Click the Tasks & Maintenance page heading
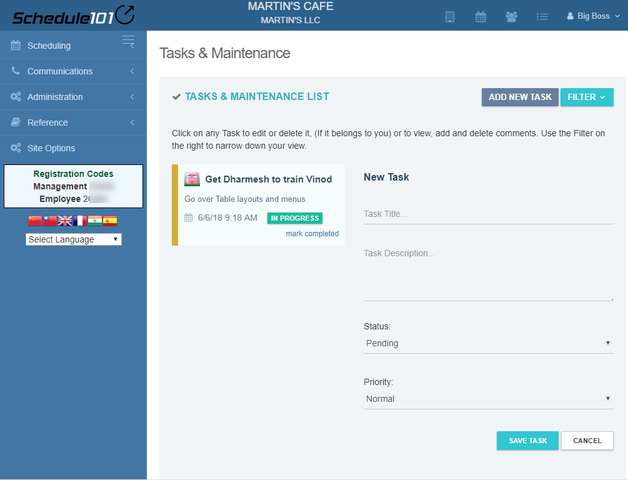Screen dimensions: 628x480 pyautogui.click(x=225, y=53)
